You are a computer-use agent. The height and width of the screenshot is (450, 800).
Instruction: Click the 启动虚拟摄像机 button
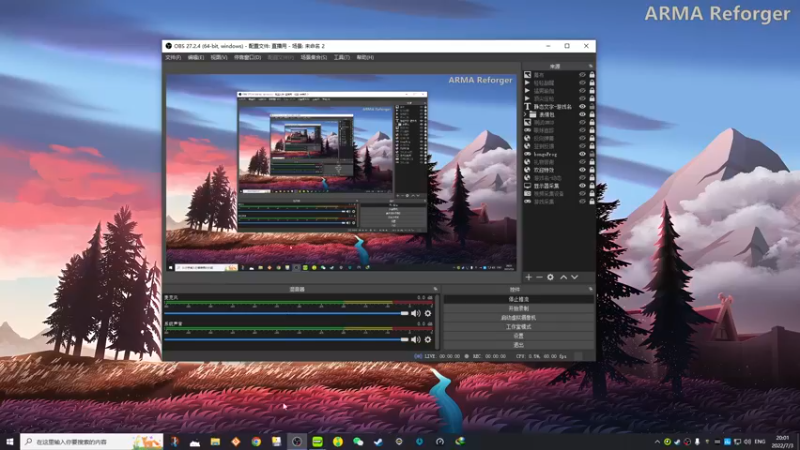(518, 317)
